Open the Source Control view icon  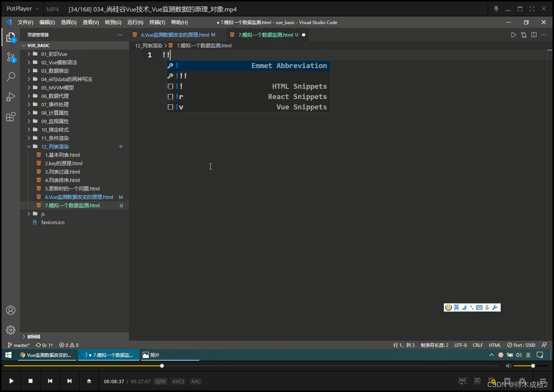pyautogui.click(x=11, y=58)
